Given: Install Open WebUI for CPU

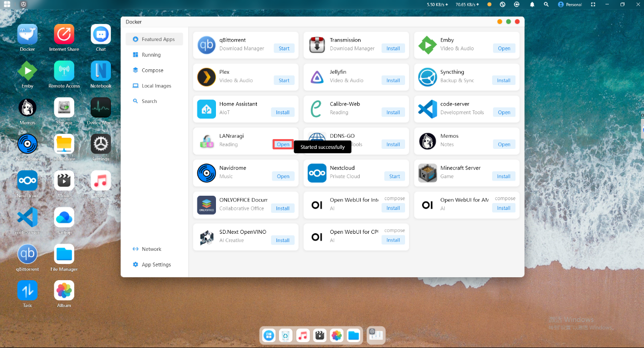Looking at the screenshot, I should 393,240.
